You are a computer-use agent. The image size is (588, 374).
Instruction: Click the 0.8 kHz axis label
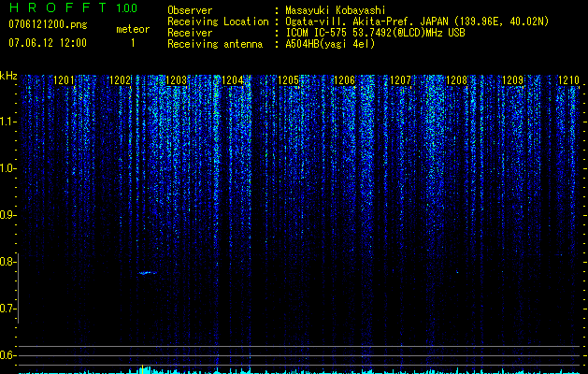tap(7, 262)
